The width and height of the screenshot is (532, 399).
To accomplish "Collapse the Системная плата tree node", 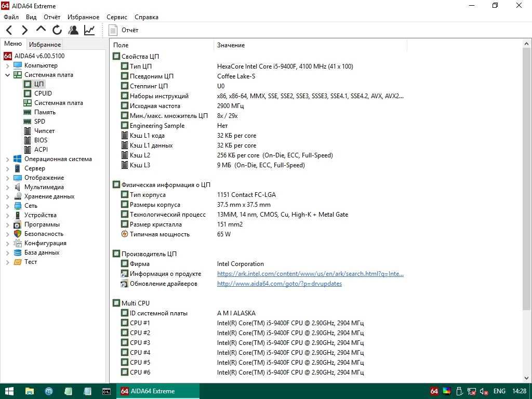I will coord(7,75).
